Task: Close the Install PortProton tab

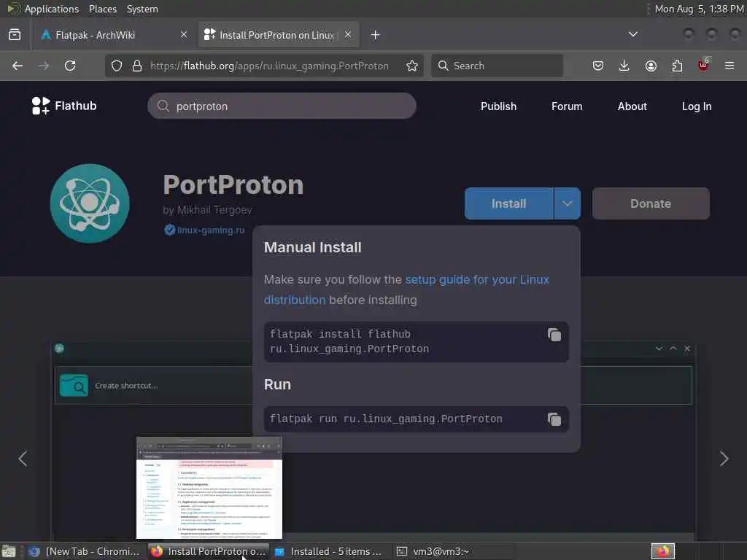Action: (348, 34)
